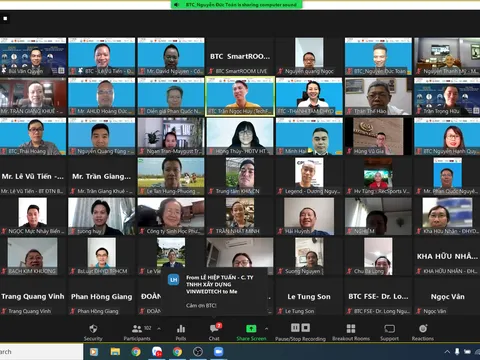Open the Participants panel
This screenshot has height=360, width=480.
pos(137,332)
